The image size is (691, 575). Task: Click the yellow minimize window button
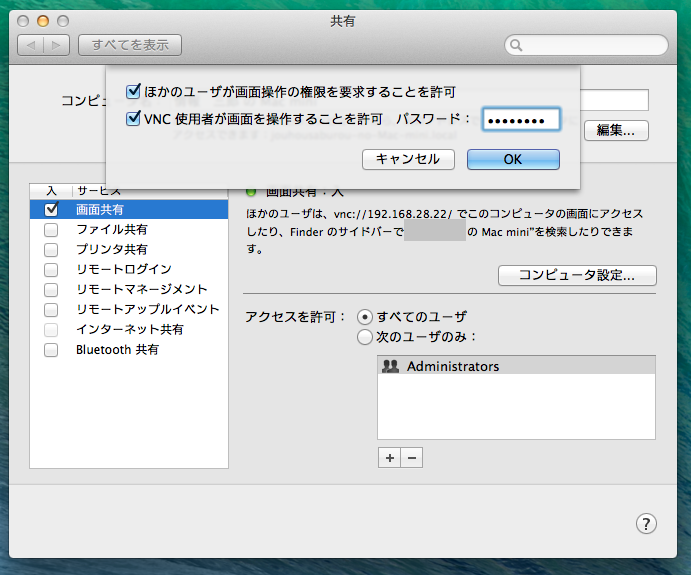(x=43, y=21)
